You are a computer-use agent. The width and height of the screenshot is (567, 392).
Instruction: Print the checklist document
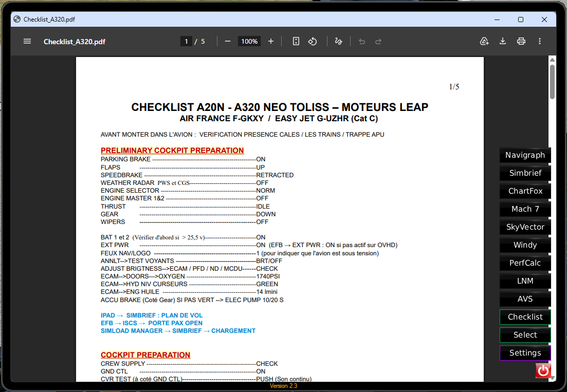(x=521, y=41)
